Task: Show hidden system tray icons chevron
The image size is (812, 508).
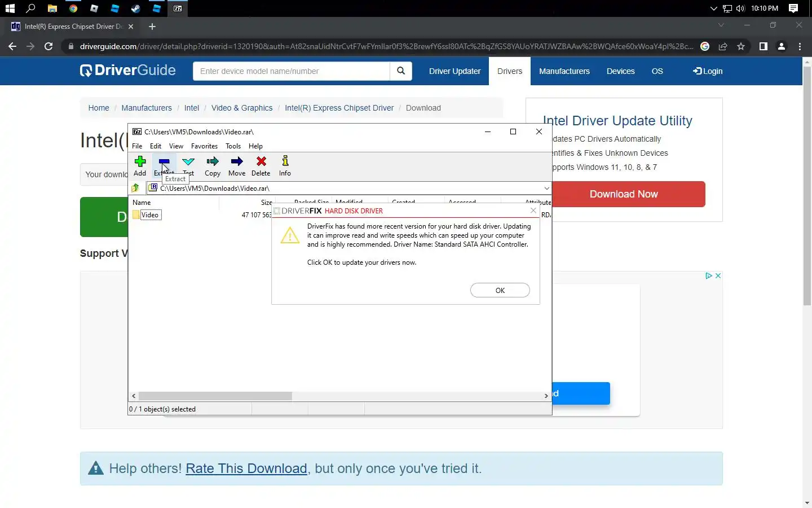Action: (x=713, y=8)
